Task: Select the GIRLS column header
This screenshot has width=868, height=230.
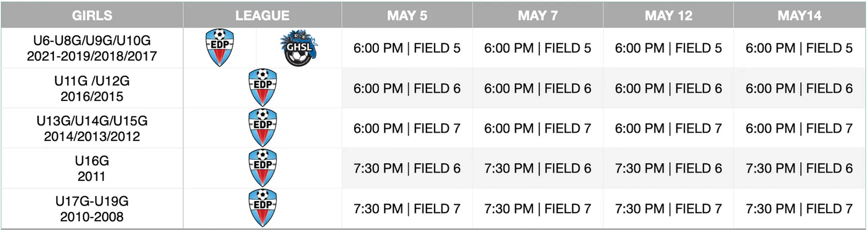Action: [92, 15]
